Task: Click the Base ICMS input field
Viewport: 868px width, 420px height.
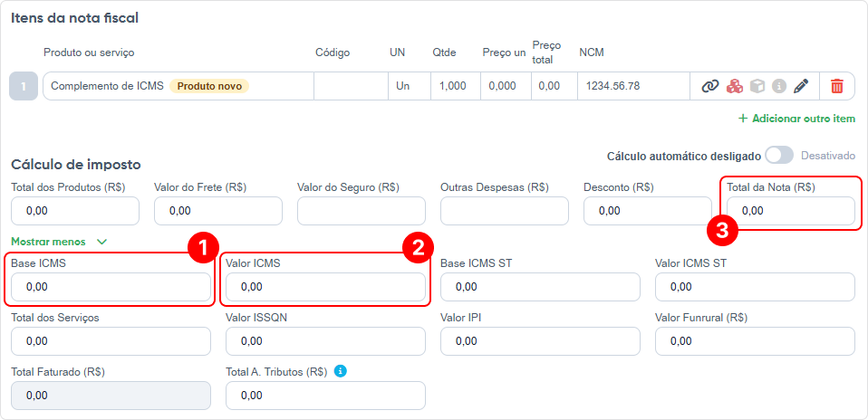Action: tap(111, 287)
